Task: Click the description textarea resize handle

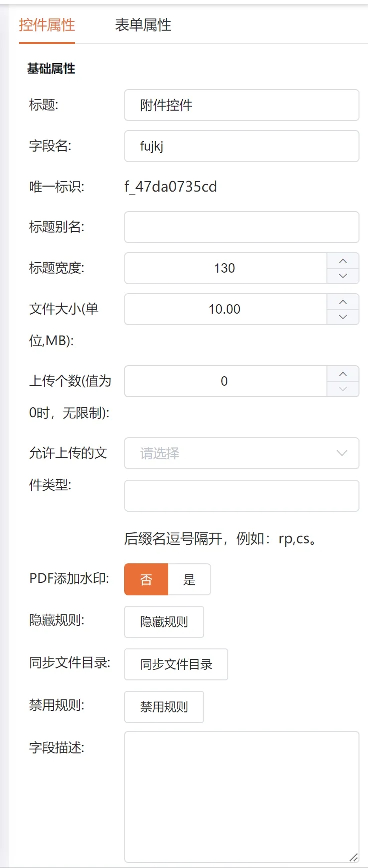Action: (x=353, y=857)
